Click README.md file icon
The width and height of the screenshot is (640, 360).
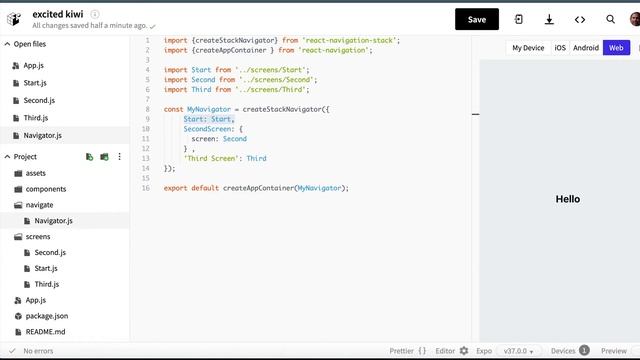pyautogui.click(x=18, y=332)
